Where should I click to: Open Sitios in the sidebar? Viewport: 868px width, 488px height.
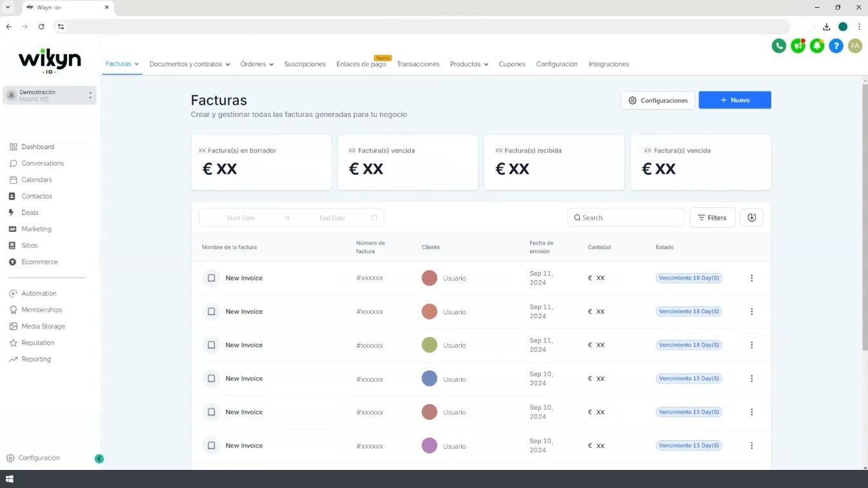[x=30, y=246]
